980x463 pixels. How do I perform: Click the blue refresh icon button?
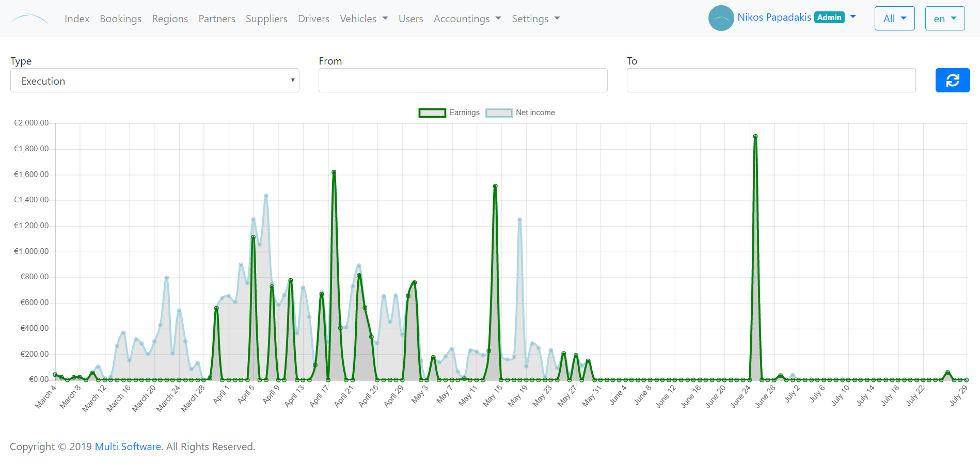coord(952,81)
